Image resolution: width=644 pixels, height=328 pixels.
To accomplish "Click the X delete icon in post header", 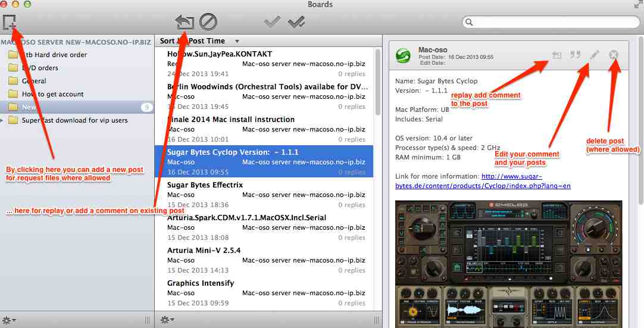I will tap(614, 55).
